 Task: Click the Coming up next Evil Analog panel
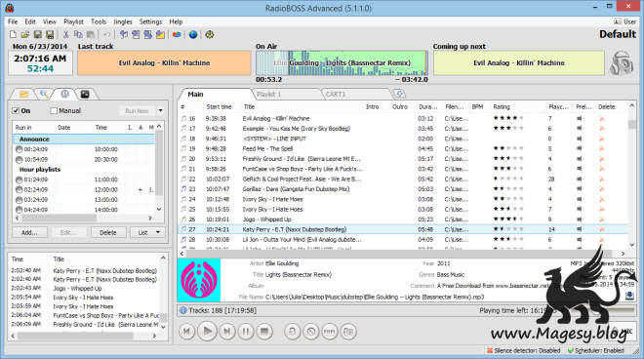(519, 62)
